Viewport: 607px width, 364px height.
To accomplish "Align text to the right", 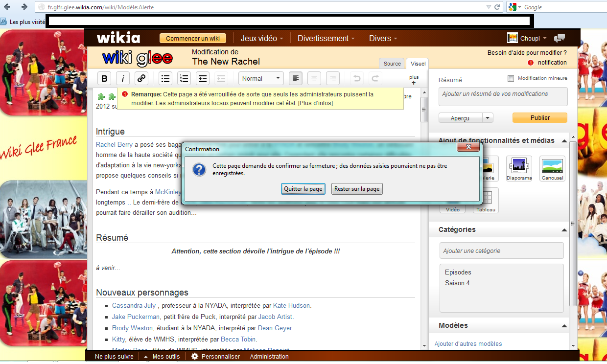I will [333, 78].
